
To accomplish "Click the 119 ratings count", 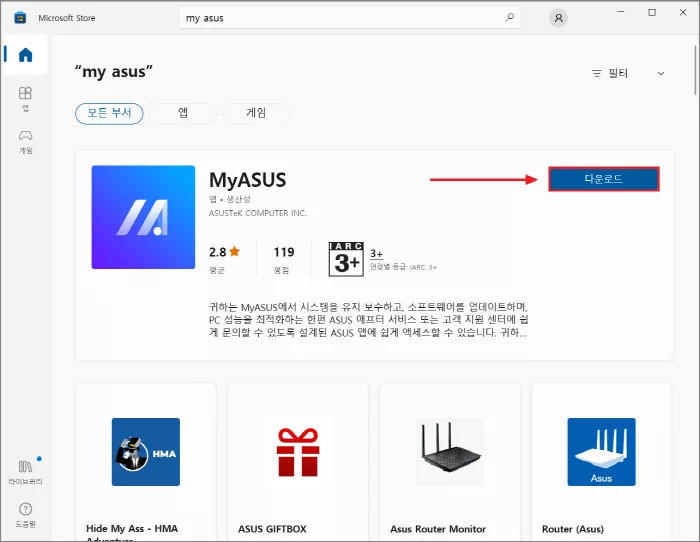I will tap(284, 252).
